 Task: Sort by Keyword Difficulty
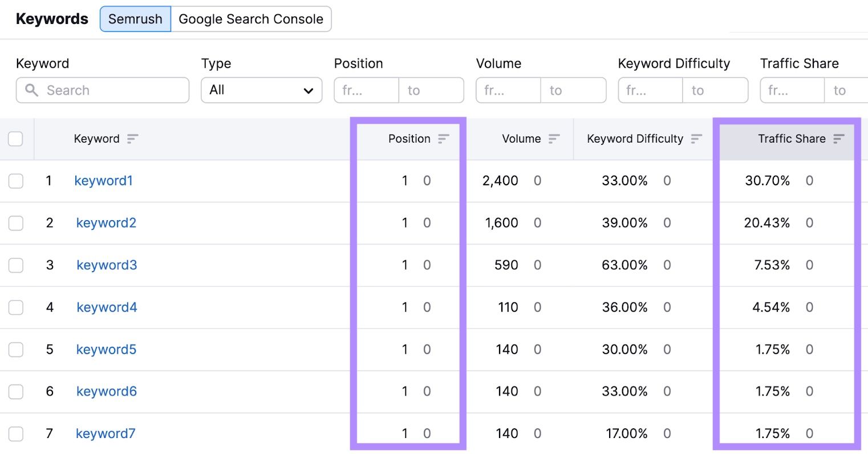pos(696,139)
